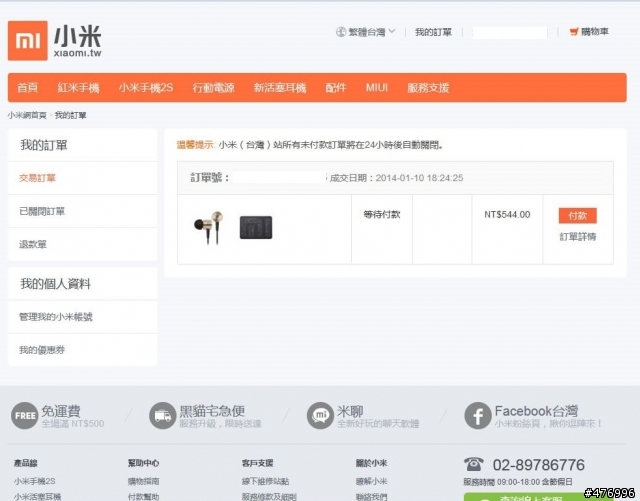The width and height of the screenshot is (640, 501).
Task: Click the 黑貓宅急便 heading
Action: [x=212, y=411]
